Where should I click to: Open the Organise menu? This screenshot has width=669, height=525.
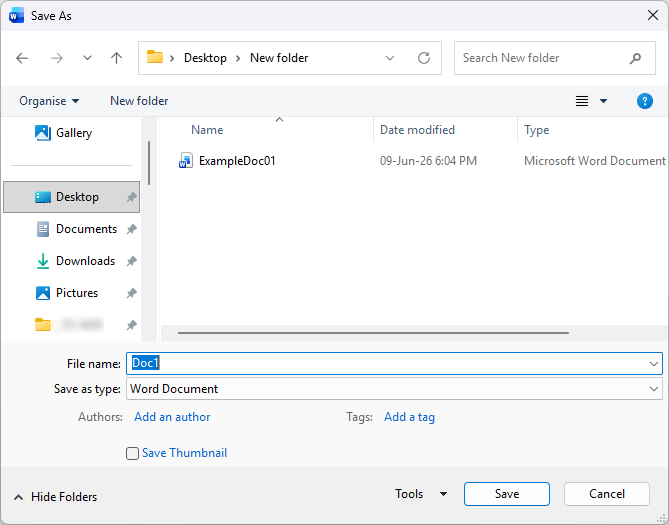(49, 101)
